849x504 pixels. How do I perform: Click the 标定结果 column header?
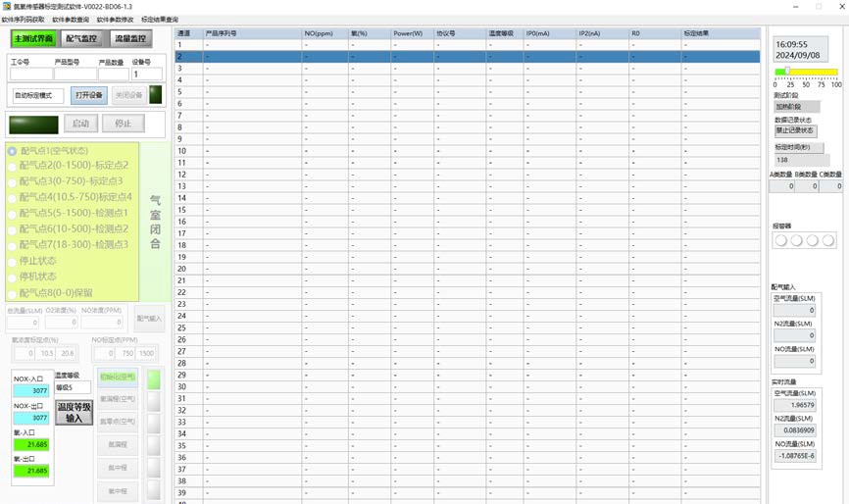[x=721, y=33]
